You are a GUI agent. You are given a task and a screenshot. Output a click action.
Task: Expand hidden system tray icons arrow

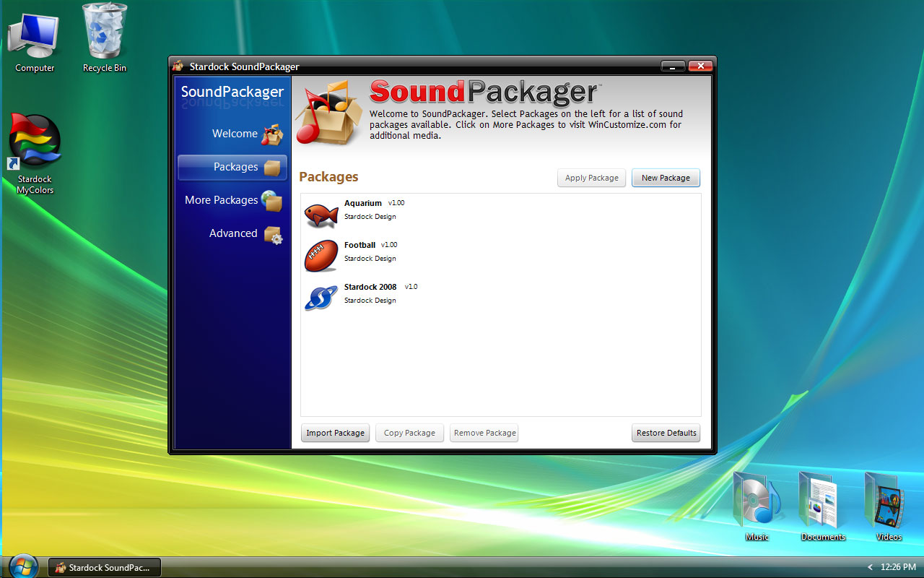pos(870,567)
